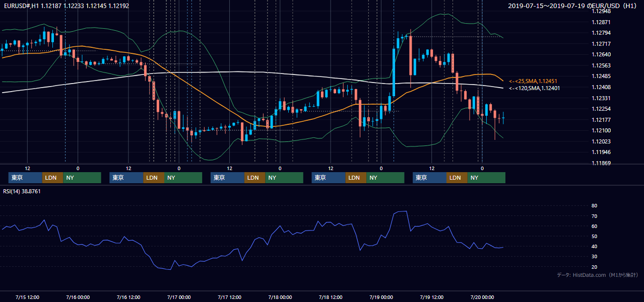Click price axis value 1.12177
The image size is (644, 302).
coord(601,120)
